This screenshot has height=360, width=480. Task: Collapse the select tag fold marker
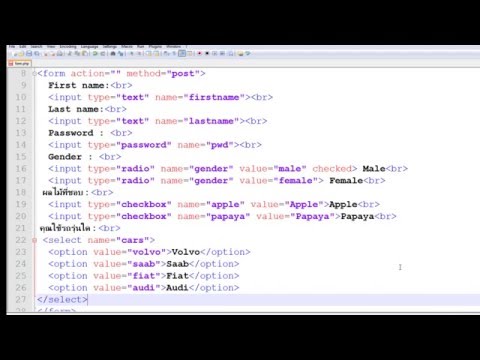point(34,240)
